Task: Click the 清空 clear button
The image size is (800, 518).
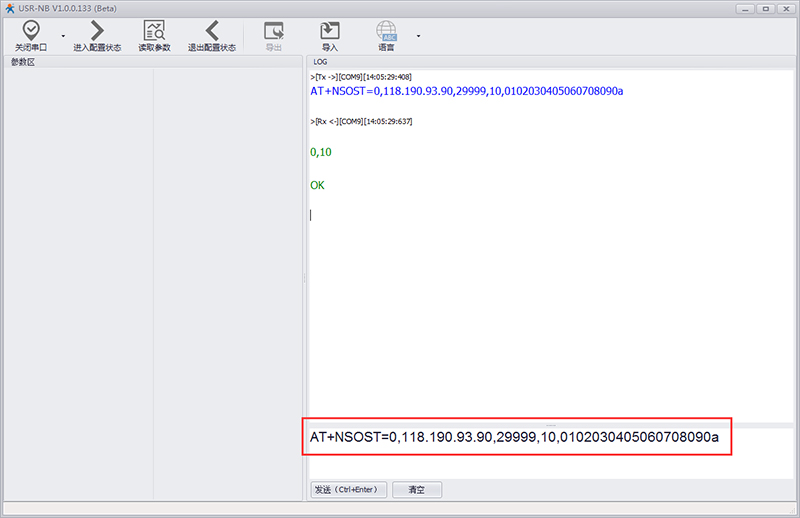Action: coord(417,489)
